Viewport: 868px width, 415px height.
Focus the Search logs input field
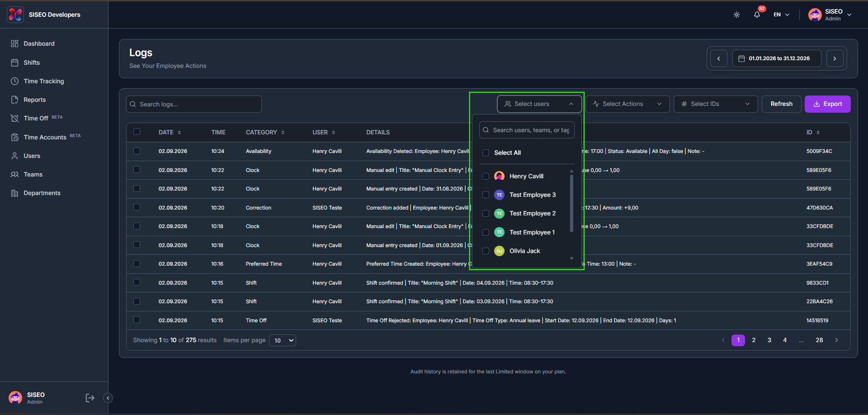coord(194,104)
